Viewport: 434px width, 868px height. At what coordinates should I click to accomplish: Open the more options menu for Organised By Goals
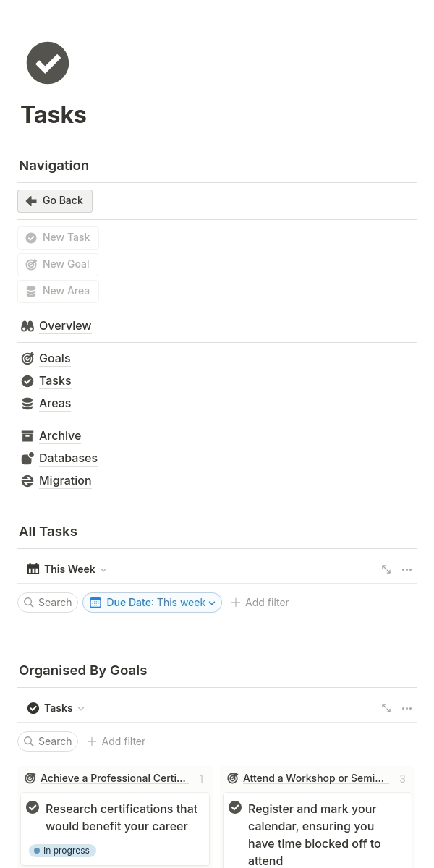pos(407,708)
